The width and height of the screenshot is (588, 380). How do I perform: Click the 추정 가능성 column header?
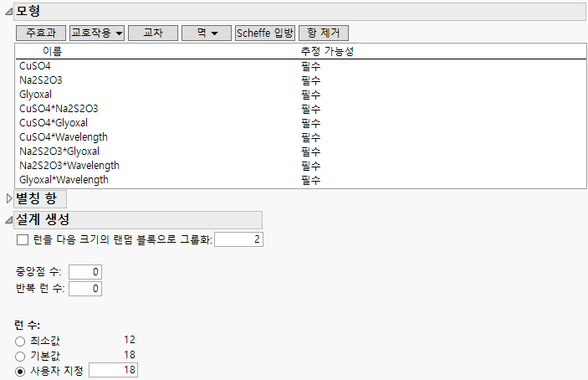[x=327, y=51]
